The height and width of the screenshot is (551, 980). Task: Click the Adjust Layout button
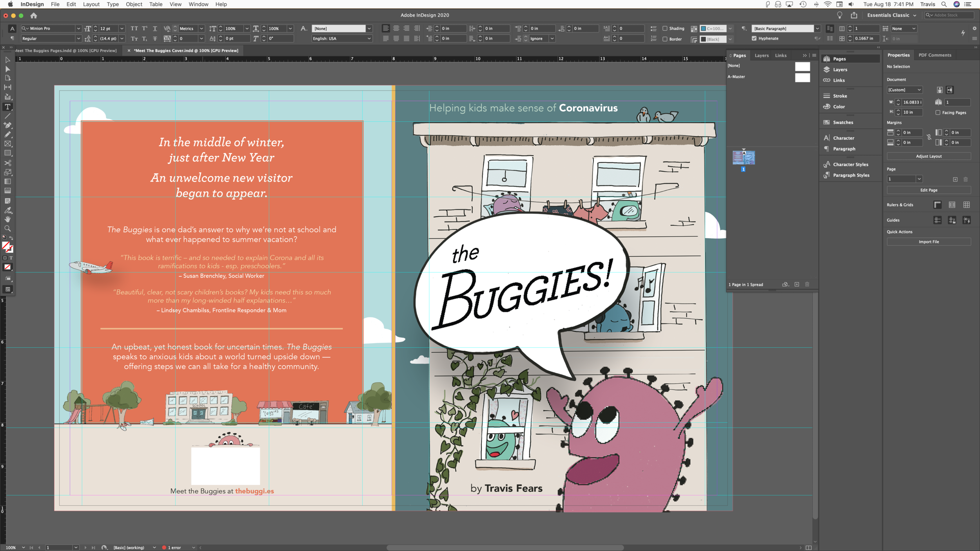pyautogui.click(x=928, y=156)
